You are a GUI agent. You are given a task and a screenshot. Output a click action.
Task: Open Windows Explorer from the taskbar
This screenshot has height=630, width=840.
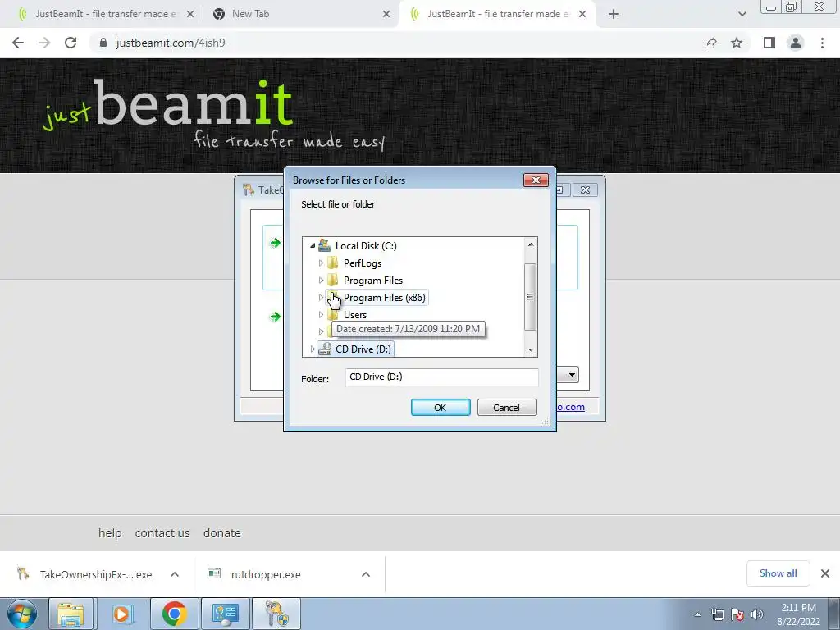tap(71, 614)
